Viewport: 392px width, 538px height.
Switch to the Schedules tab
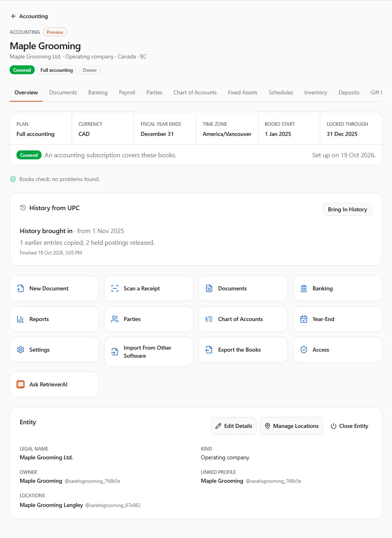(281, 92)
